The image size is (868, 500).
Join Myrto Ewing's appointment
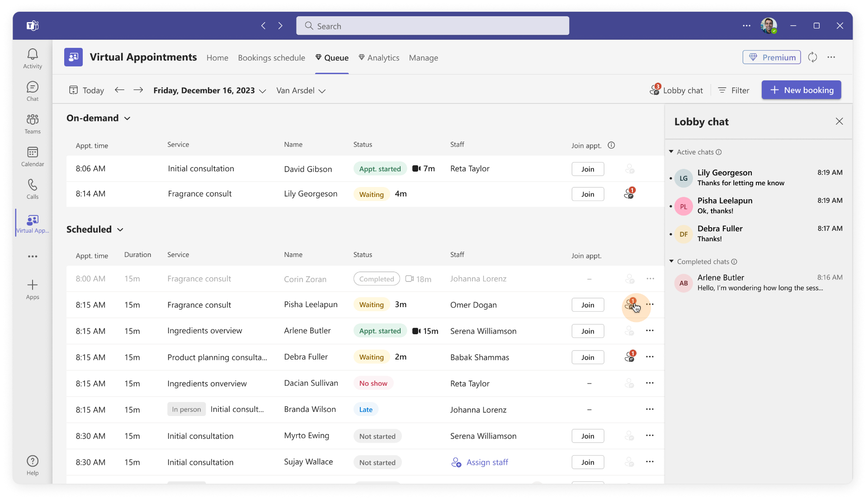(x=588, y=436)
